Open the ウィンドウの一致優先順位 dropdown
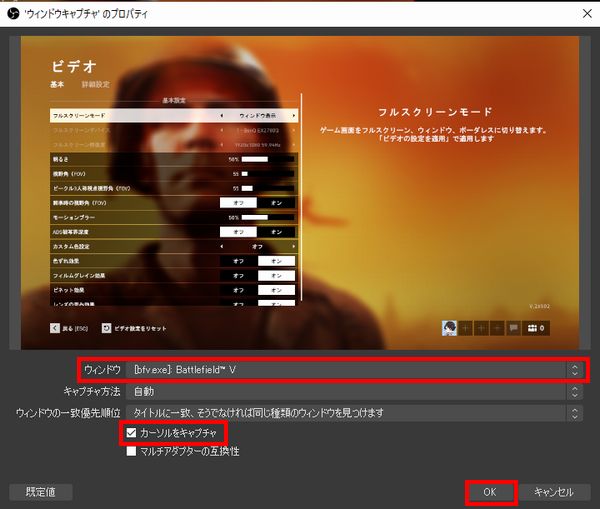This screenshot has height=509, width=600. click(x=354, y=413)
